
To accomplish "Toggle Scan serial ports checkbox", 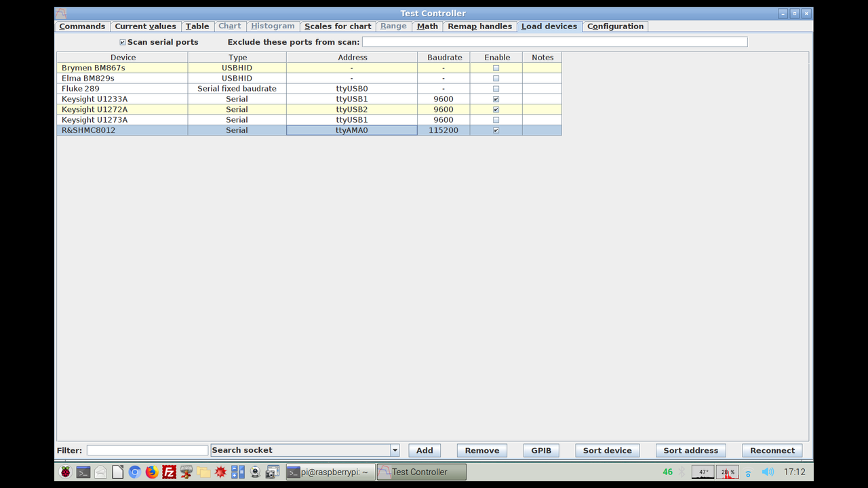I will [123, 42].
